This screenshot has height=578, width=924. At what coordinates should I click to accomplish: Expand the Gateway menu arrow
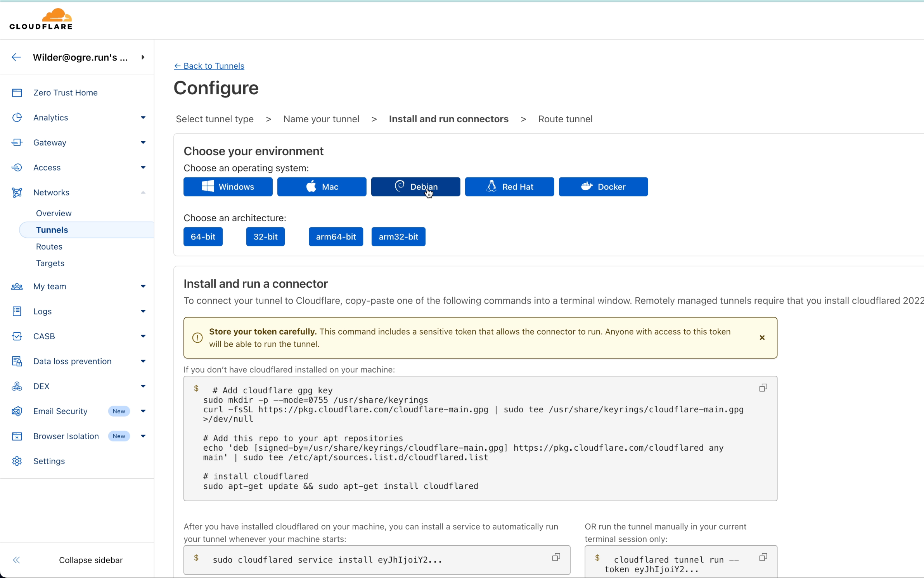pos(143,142)
